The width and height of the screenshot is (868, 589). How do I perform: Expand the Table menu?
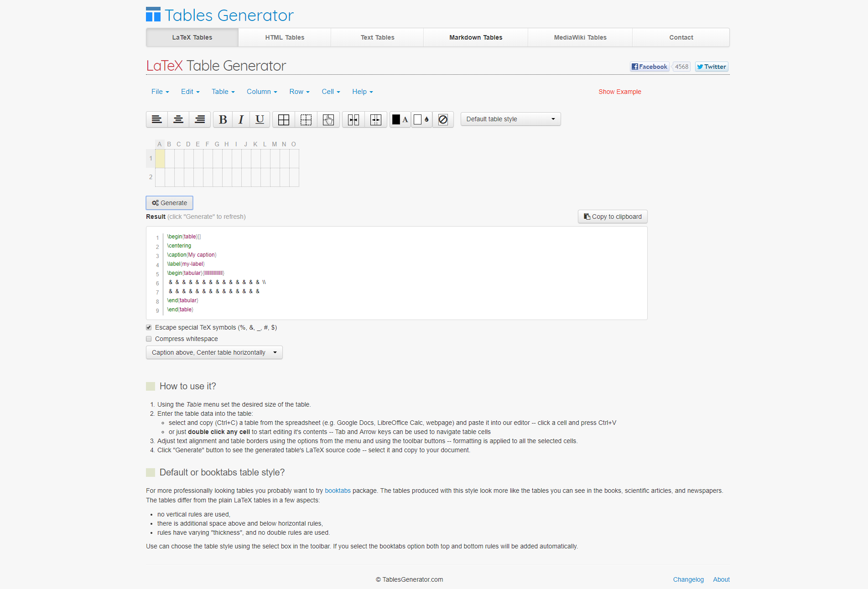(x=223, y=92)
